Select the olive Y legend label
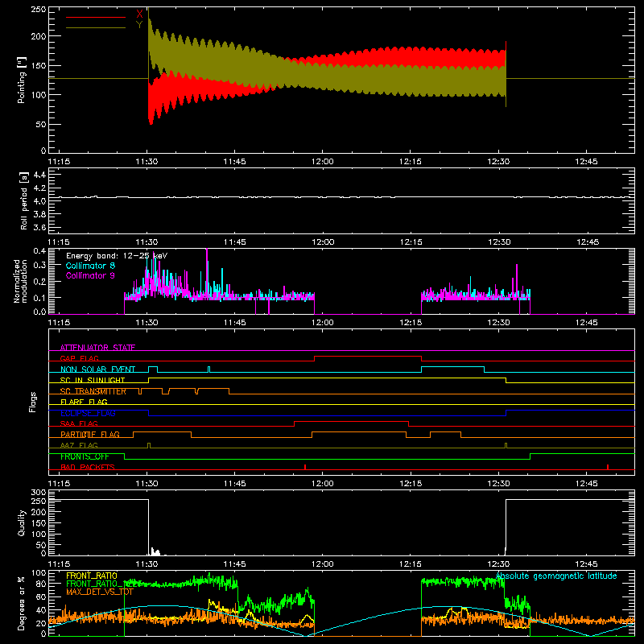644x644 pixels. [139, 25]
